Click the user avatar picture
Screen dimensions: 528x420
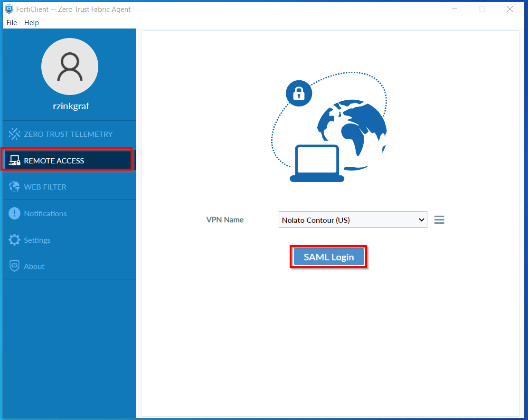pos(70,67)
